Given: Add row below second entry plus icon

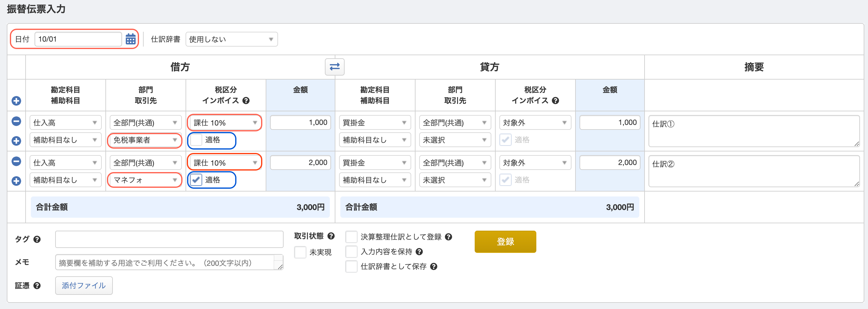Looking at the screenshot, I should pos(16,181).
